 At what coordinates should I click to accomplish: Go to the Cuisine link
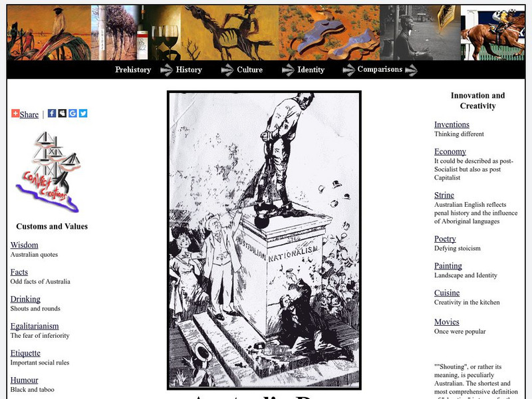447,293
